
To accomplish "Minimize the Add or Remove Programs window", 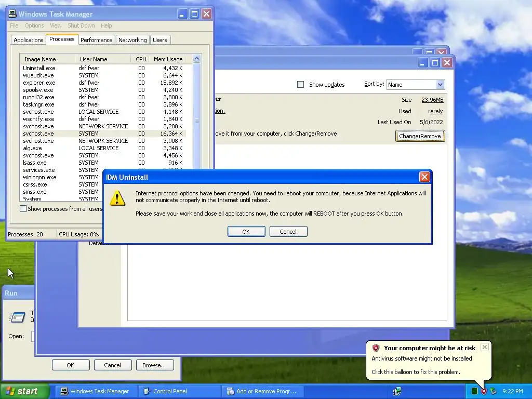I will click(423, 63).
